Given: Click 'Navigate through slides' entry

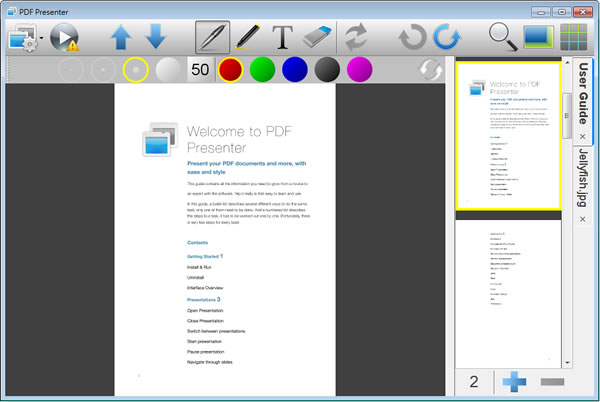Looking at the screenshot, I should coord(210,362).
